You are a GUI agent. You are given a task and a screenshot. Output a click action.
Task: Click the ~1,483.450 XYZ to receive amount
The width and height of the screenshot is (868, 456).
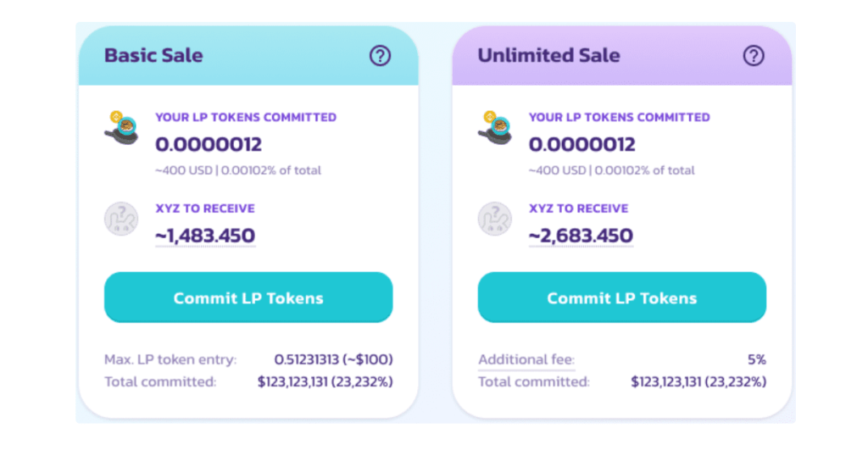205,236
